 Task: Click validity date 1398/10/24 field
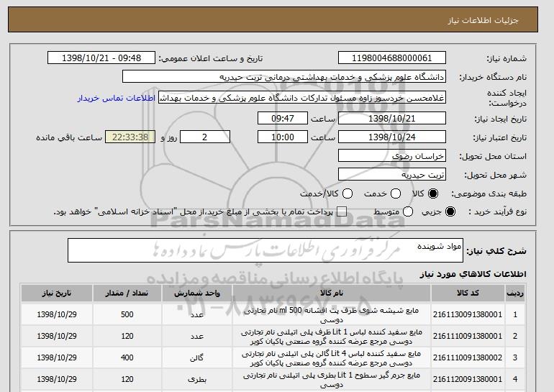[392, 137]
